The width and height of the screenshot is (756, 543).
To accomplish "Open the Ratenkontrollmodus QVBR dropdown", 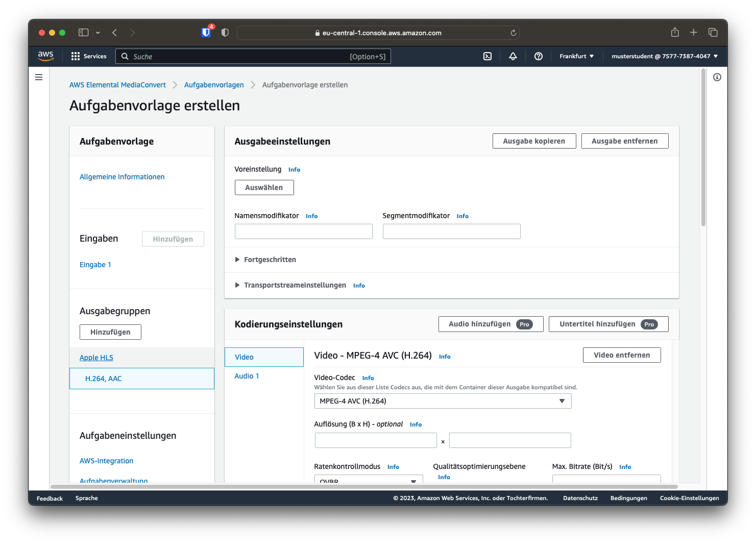I will coord(369,479).
